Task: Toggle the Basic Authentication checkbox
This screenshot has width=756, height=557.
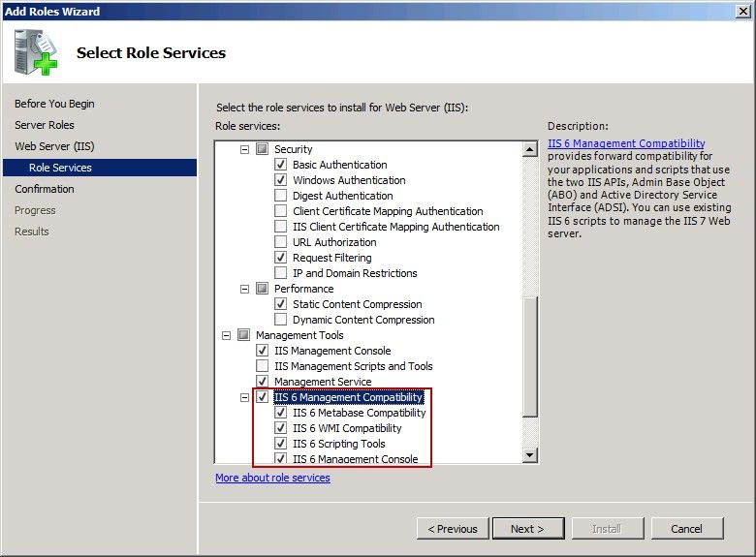Action: coord(281,165)
